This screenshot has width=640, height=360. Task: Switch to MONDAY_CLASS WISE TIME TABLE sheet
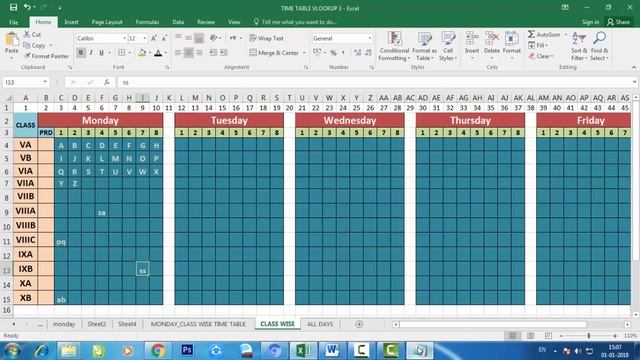[x=198, y=324]
